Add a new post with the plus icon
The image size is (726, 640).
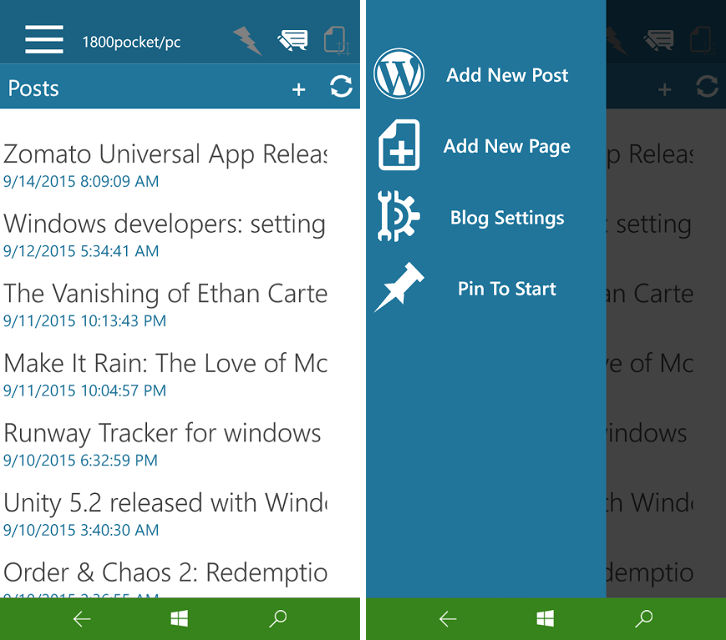(x=299, y=89)
